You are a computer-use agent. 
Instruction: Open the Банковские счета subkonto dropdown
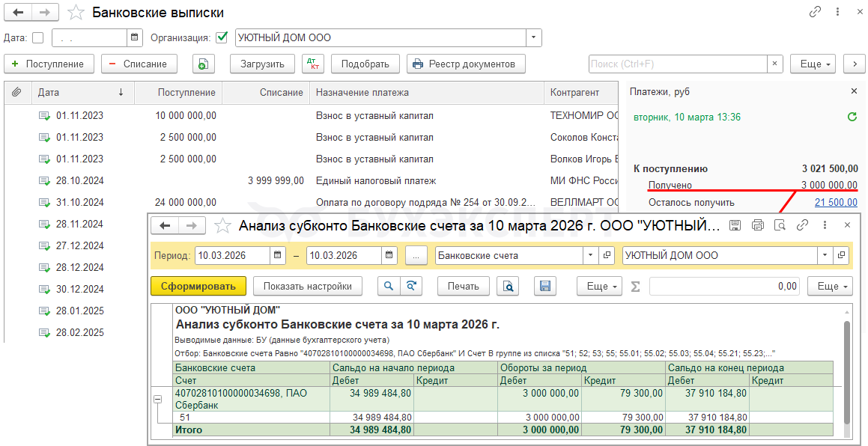590,255
